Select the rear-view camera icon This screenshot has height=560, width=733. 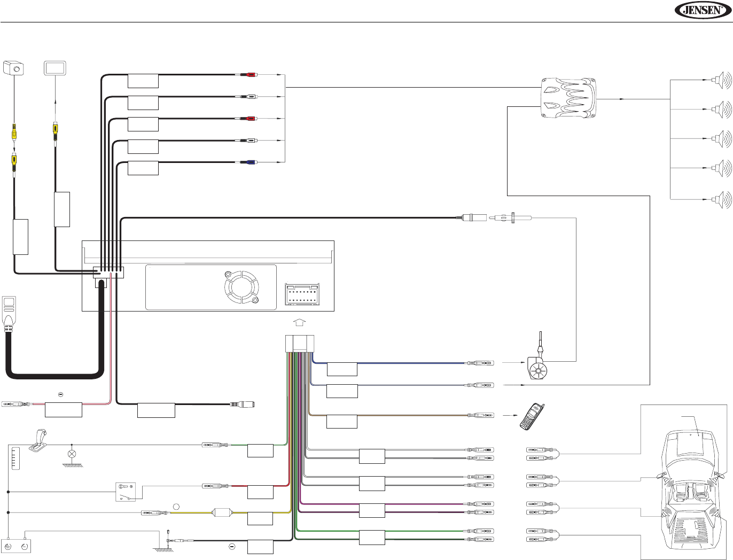pos(13,68)
